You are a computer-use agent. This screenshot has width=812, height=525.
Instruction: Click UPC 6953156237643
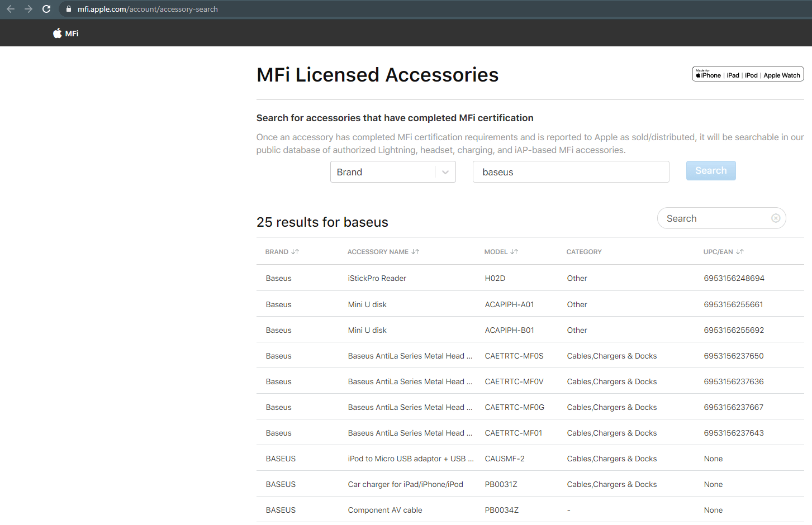734,433
